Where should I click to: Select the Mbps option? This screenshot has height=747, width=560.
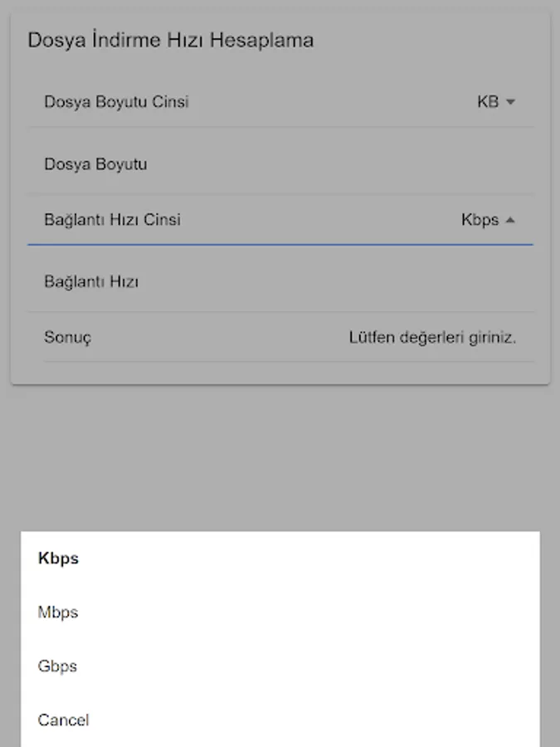coord(280,613)
